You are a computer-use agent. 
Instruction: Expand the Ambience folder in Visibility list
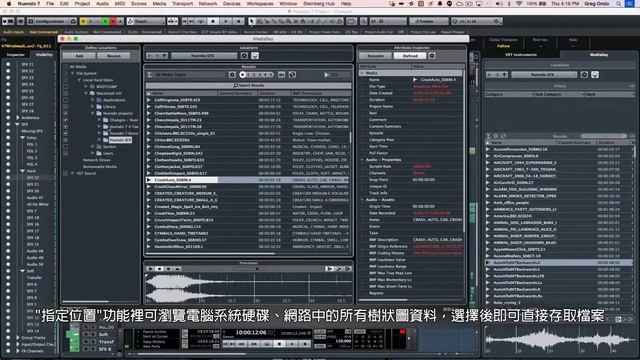18,118
